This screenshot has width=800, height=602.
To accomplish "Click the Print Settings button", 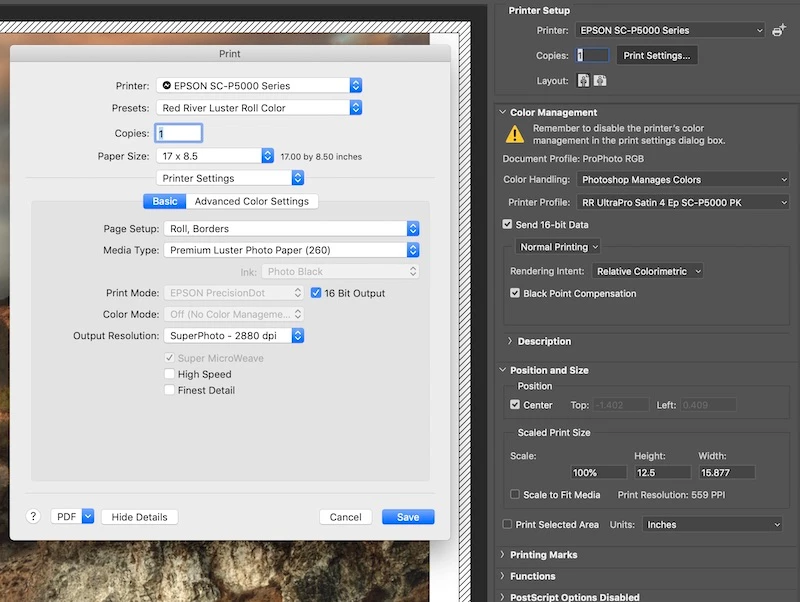I will (x=657, y=55).
